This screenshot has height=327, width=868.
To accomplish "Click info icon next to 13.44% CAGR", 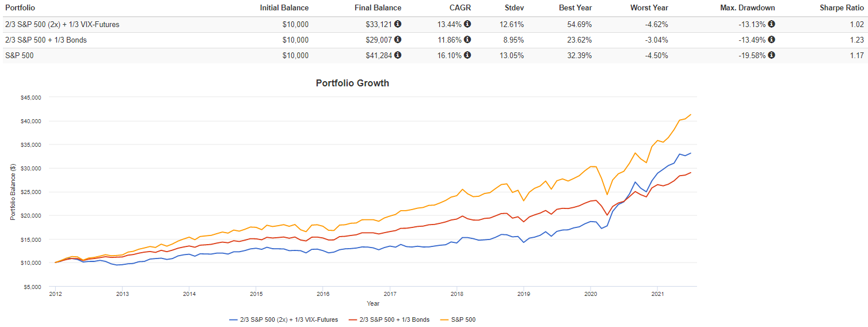I will (x=467, y=24).
